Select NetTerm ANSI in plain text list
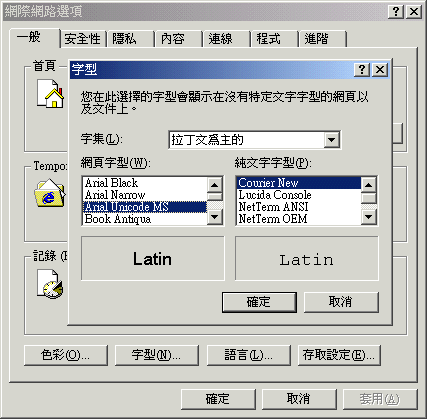 click(299, 207)
